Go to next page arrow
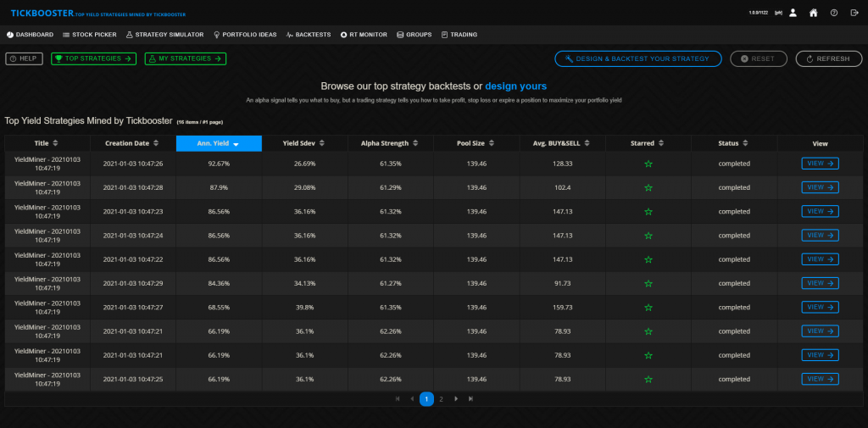Image resolution: width=868 pixels, height=428 pixels. pos(456,398)
